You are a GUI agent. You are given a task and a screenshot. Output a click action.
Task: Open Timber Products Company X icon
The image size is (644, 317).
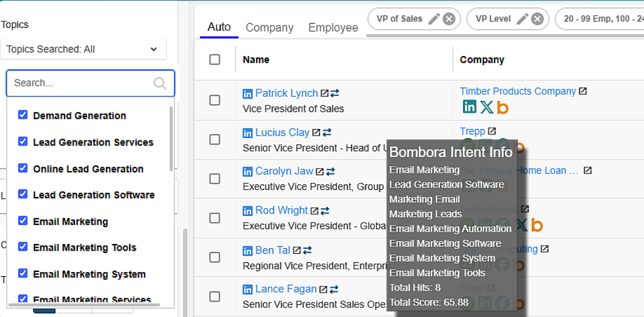coord(487,108)
